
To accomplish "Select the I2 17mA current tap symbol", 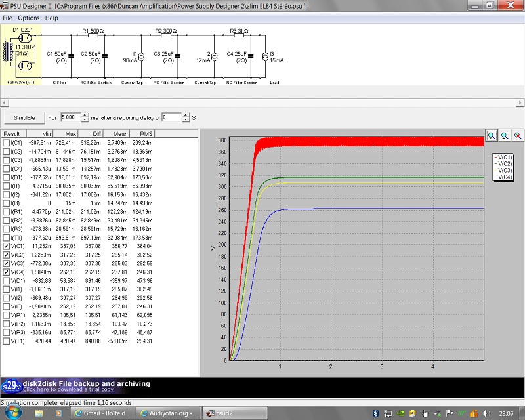I will click(215, 56).
